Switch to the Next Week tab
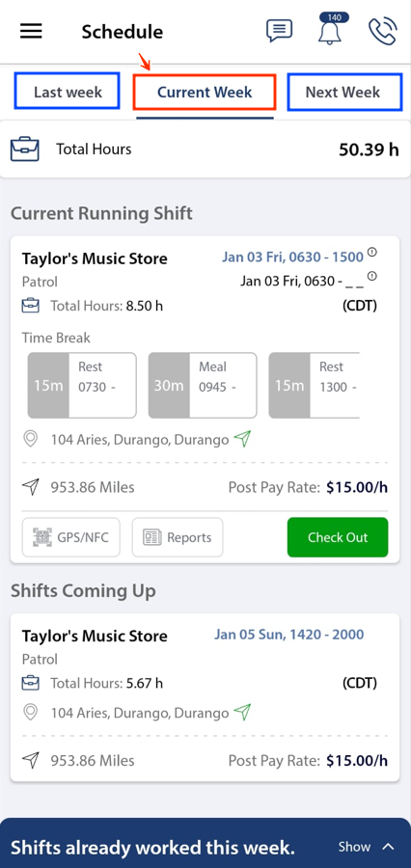 click(x=344, y=92)
